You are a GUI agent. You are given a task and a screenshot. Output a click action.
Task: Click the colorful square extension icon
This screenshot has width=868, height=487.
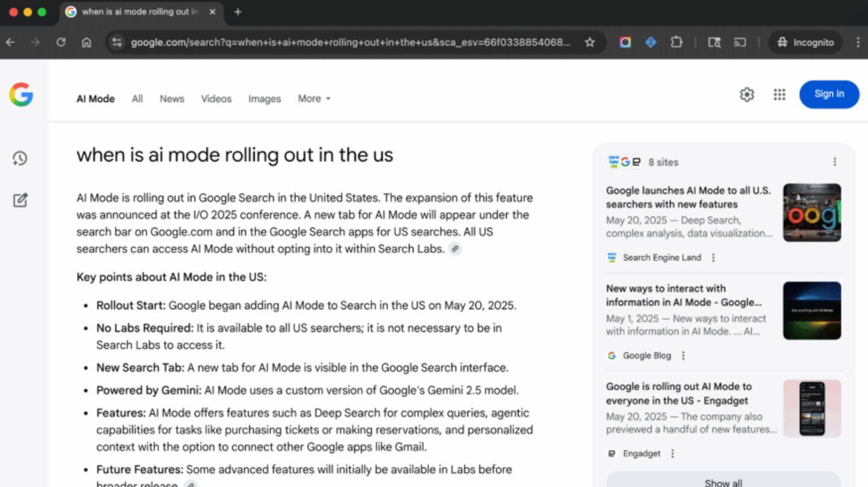pyautogui.click(x=625, y=42)
